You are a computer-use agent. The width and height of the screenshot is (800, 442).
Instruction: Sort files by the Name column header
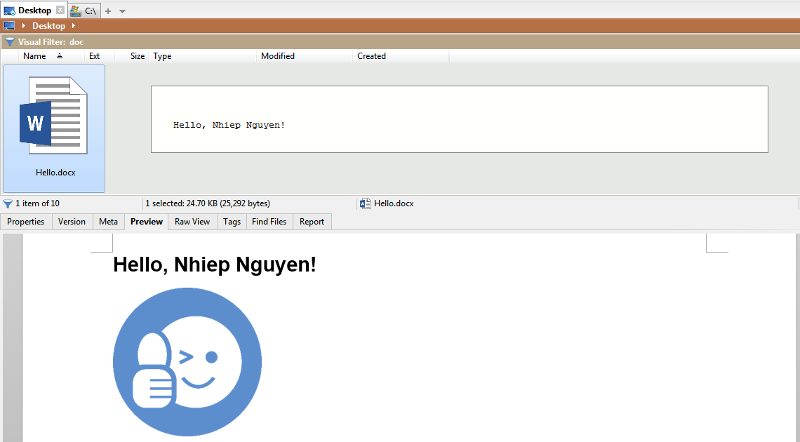coord(35,56)
